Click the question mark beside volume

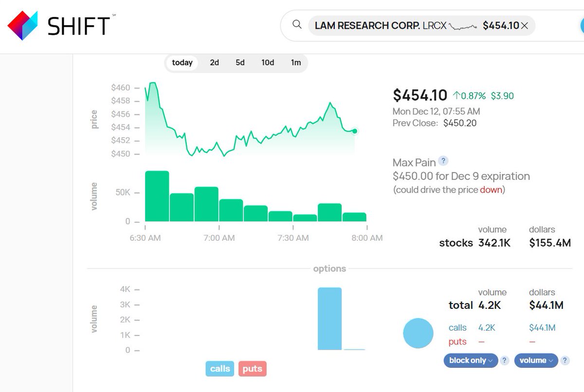[565, 360]
